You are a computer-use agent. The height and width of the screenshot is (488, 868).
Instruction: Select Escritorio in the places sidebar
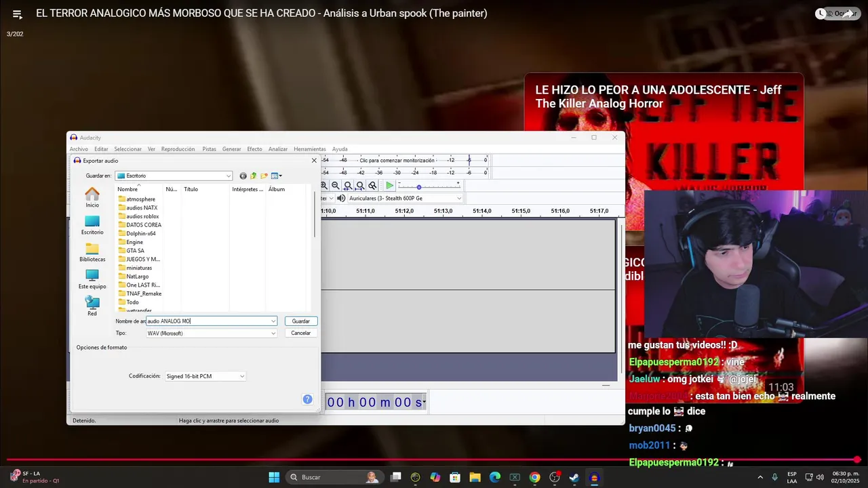(92, 225)
